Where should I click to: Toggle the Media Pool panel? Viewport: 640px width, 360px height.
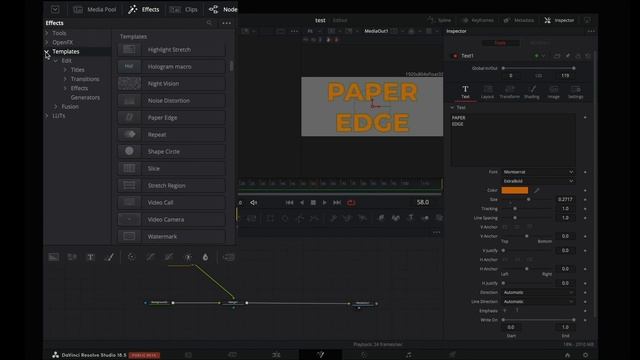point(95,9)
